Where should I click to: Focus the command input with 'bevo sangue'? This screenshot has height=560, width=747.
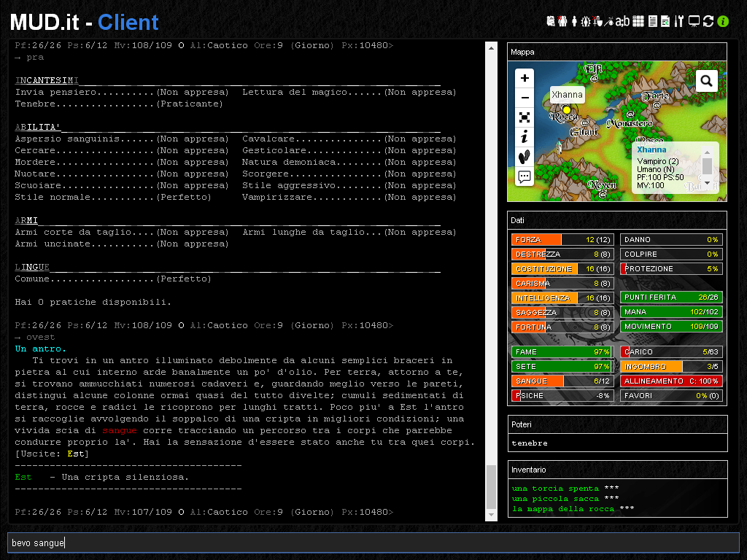[x=373, y=542]
